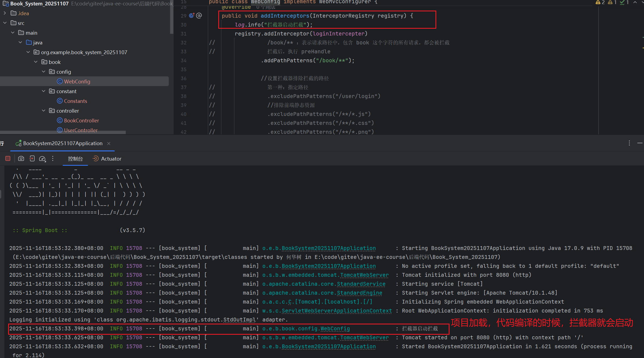This screenshot has width=644, height=358.
Task: Select the 控制台 console tab
Action: (x=75, y=159)
